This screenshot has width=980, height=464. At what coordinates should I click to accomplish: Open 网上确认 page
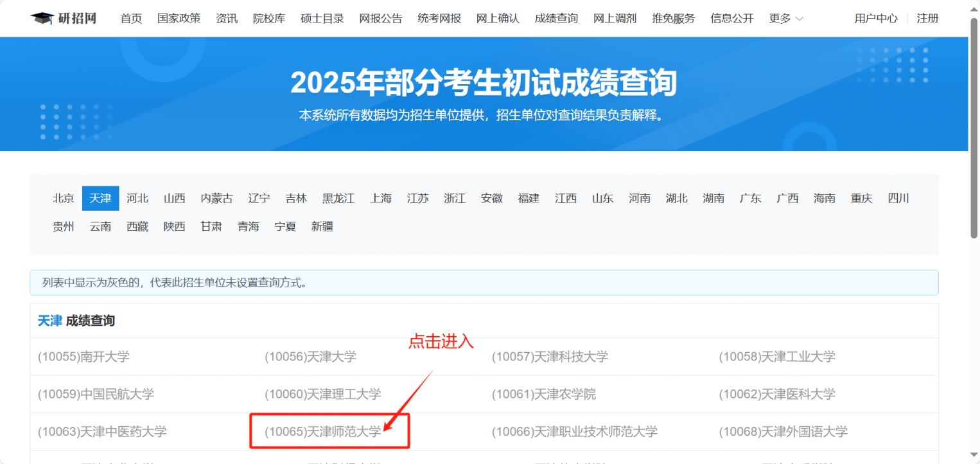(x=498, y=19)
